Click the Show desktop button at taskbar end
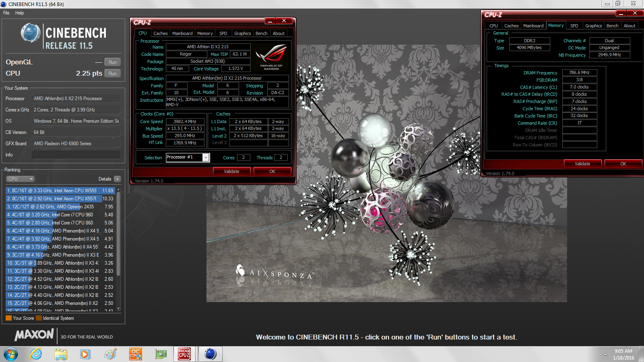This screenshot has width=644, height=362. coord(641,354)
